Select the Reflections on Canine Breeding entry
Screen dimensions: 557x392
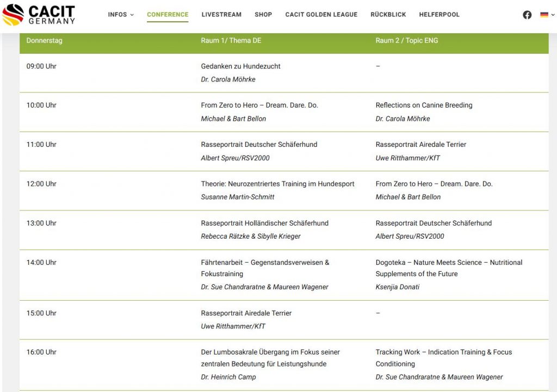pos(424,105)
